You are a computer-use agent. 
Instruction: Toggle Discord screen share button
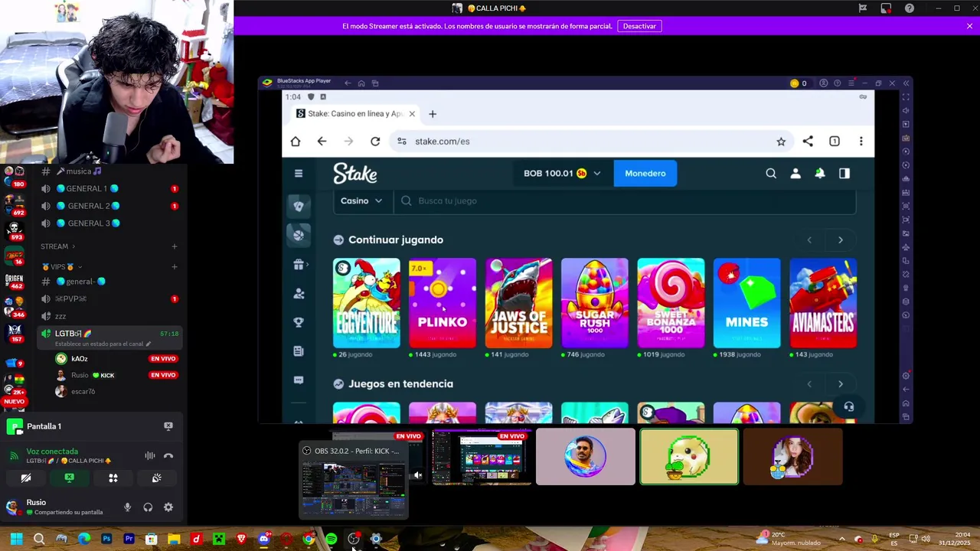pos(70,478)
